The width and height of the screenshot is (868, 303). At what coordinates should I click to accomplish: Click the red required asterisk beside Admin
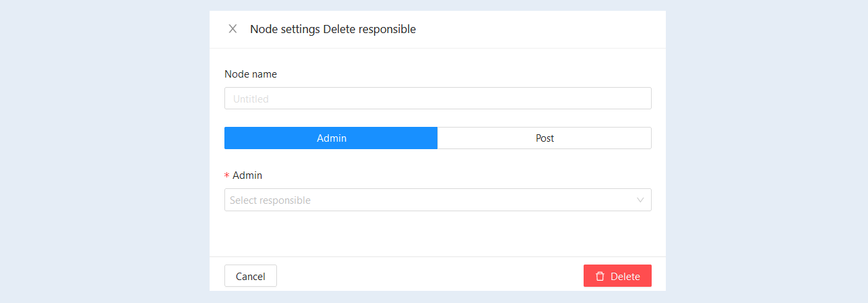pyautogui.click(x=226, y=175)
